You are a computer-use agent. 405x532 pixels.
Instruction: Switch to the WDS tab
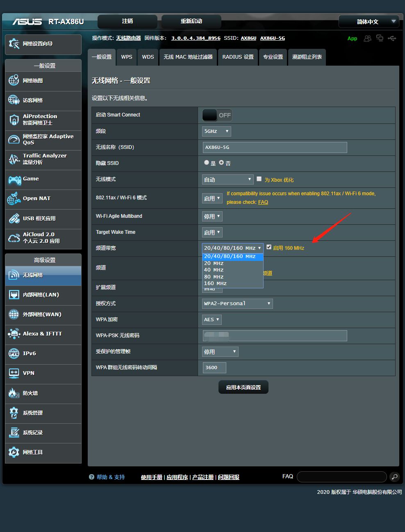point(148,57)
